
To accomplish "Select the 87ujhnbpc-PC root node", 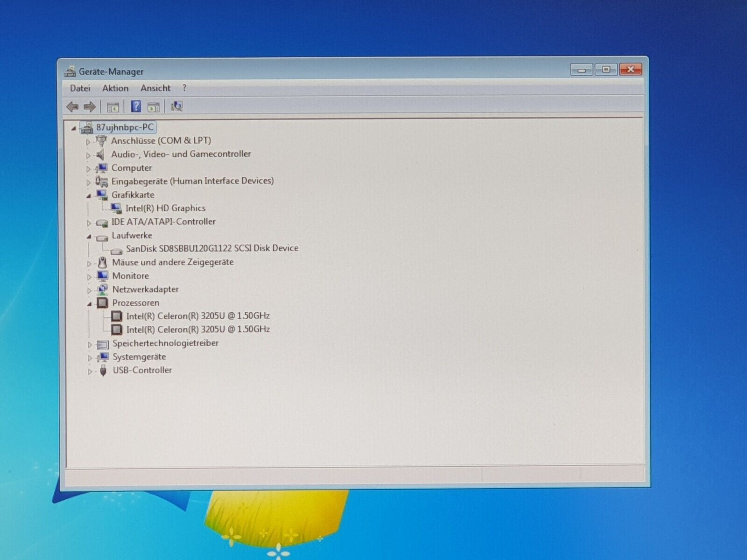I will pyautogui.click(x=125, y=127).
